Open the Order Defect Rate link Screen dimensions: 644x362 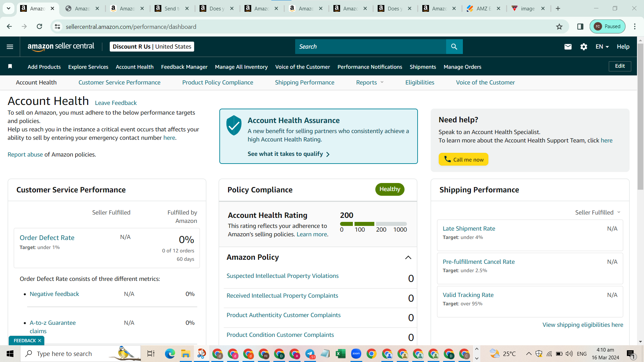click(47, 238)
